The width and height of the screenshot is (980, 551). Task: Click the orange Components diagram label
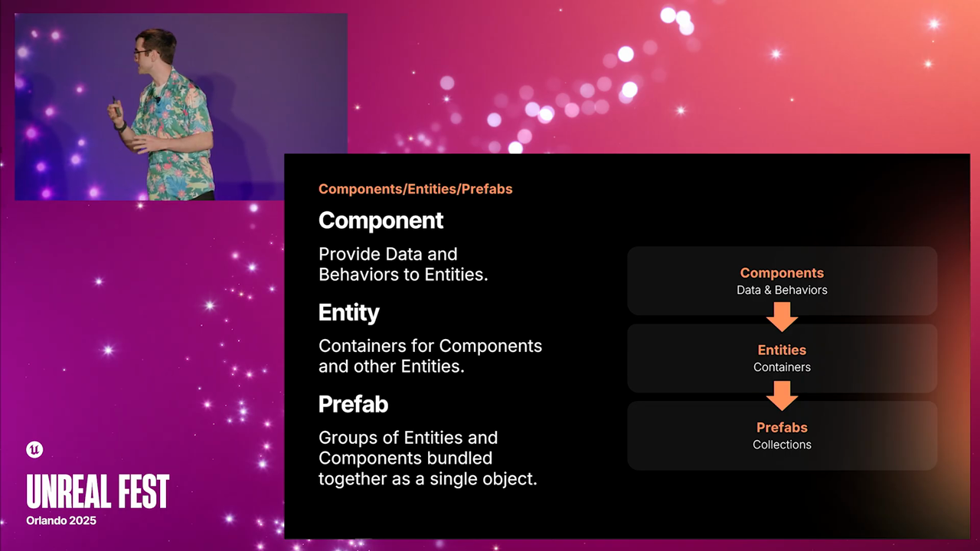[782, 273]
